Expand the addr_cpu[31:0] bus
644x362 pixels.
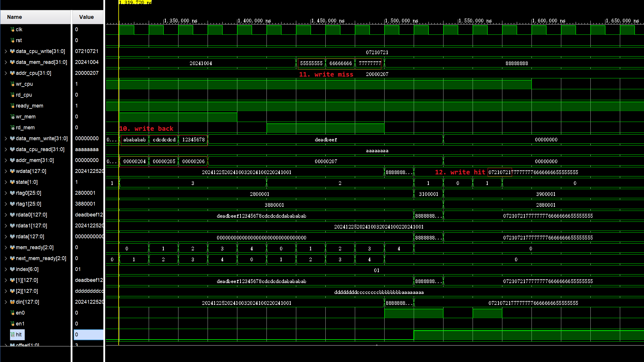(x=6, y=73)
